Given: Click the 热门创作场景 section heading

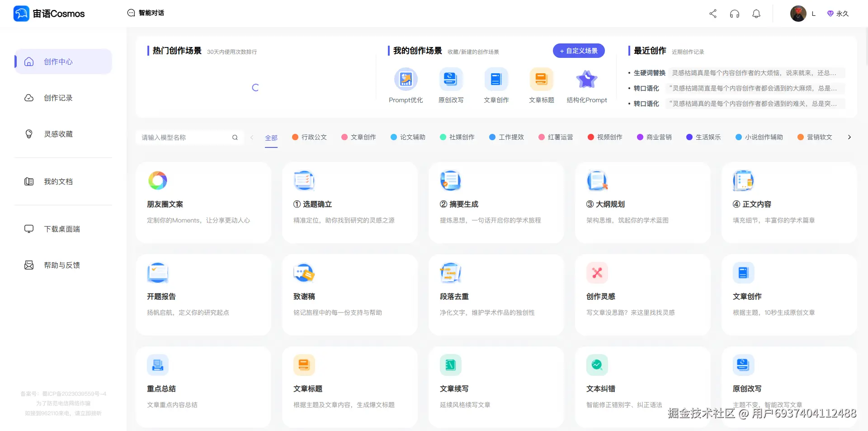Looking at the screenshot, I should (177, 51).
